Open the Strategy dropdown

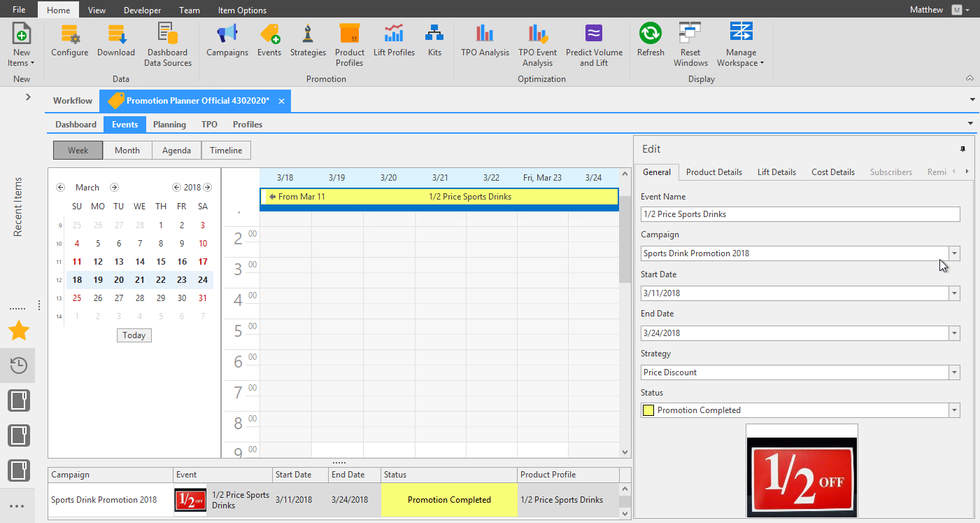tap(954, 372)
